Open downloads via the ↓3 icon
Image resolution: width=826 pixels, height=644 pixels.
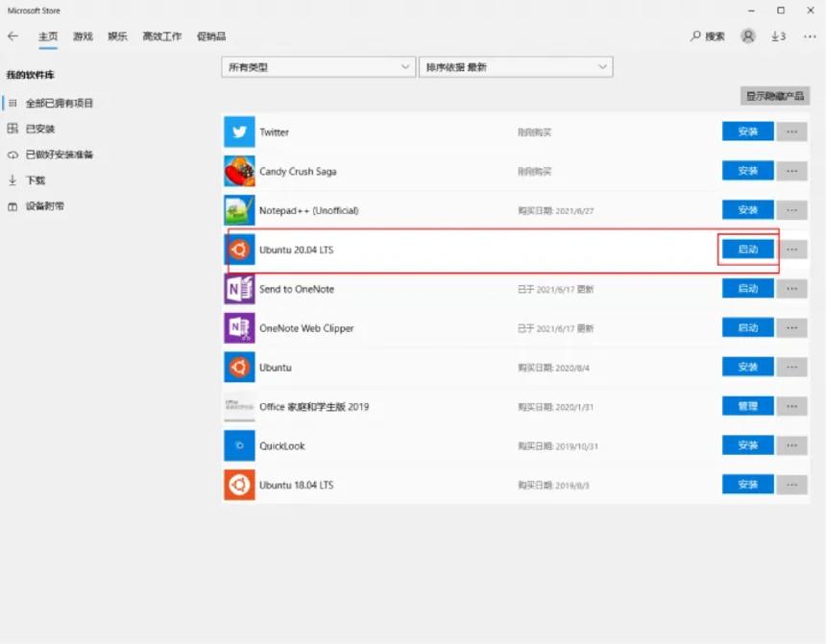(778, 36)
